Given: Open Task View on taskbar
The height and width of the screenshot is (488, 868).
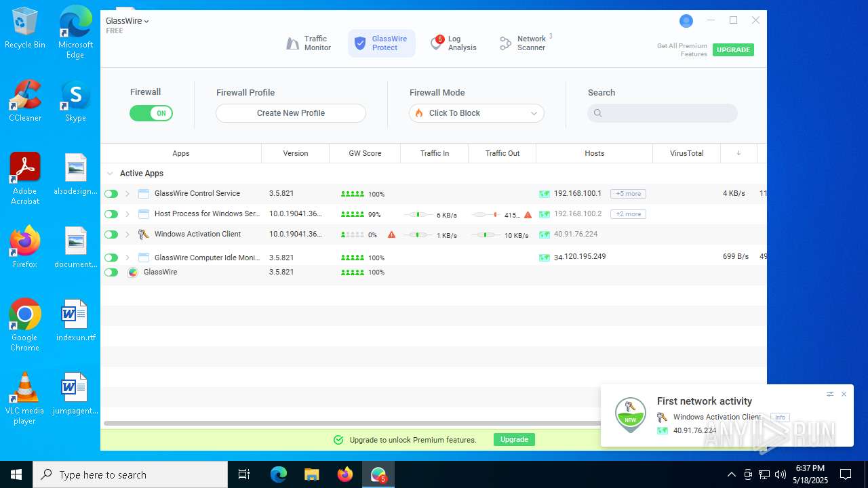Looking at the screenshot, I should pos(244,474).
